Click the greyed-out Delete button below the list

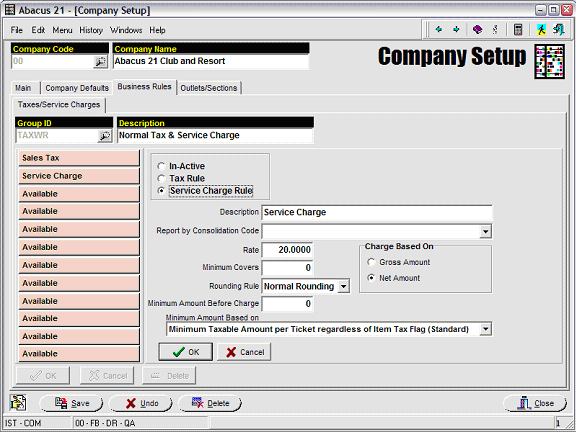click(x=169, y=375)
